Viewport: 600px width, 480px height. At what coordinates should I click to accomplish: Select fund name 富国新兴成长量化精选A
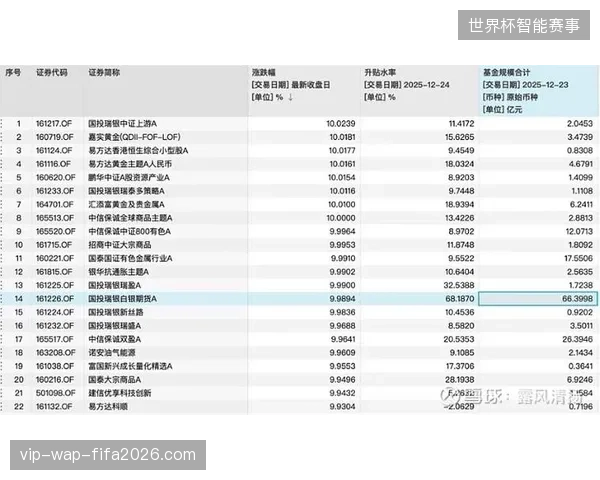130,366
